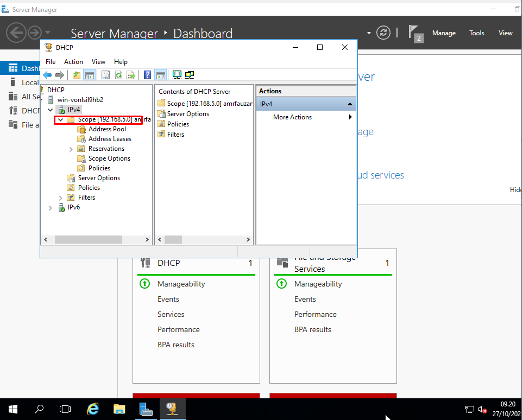Image resolution: width=523 pixels, height=420 pixels.
Task: Click the blue Back arrow in DHCP toolbar
Action: click(47, 75)
